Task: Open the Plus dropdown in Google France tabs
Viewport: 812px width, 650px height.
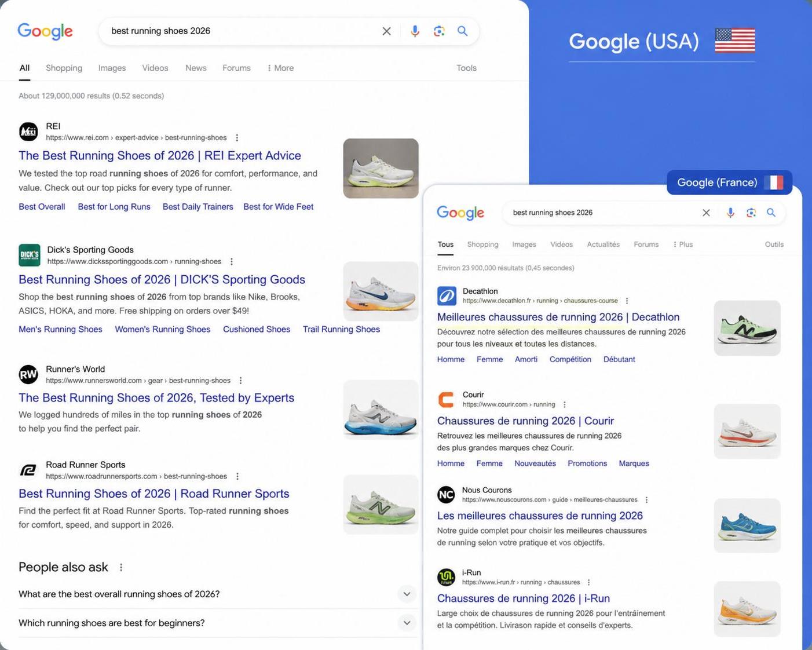Action: 683,244
